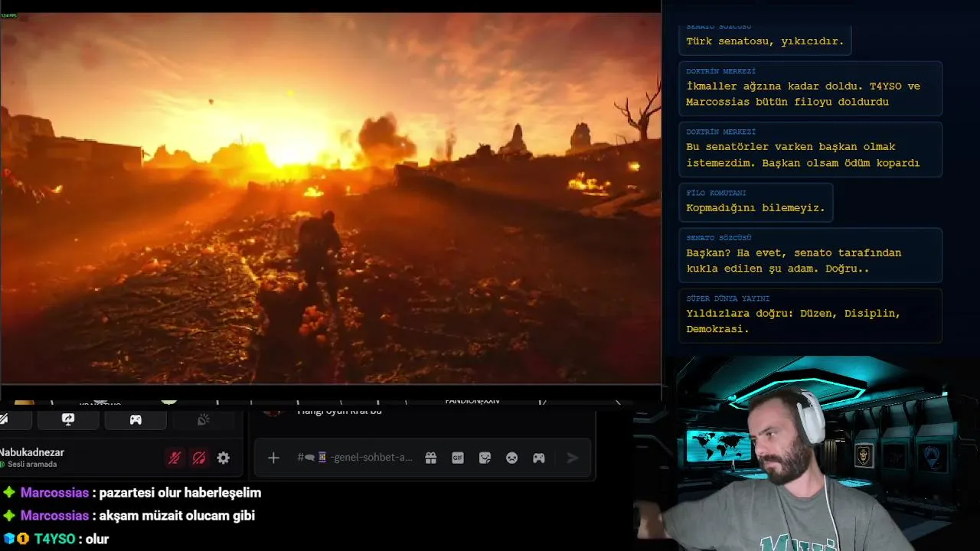Unmute the microphone in Discord user panel
Viewport: 980px width, 551px height.
pos(175,458)
